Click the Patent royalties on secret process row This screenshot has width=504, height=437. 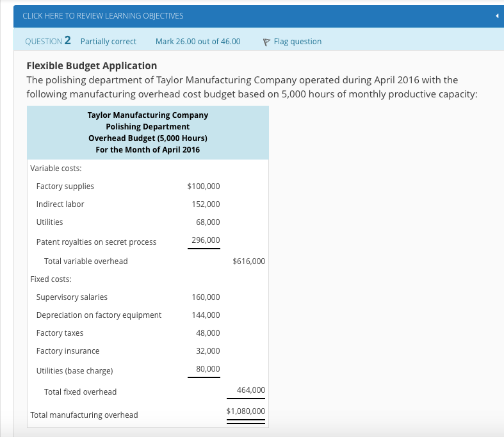tap(96, 242)
